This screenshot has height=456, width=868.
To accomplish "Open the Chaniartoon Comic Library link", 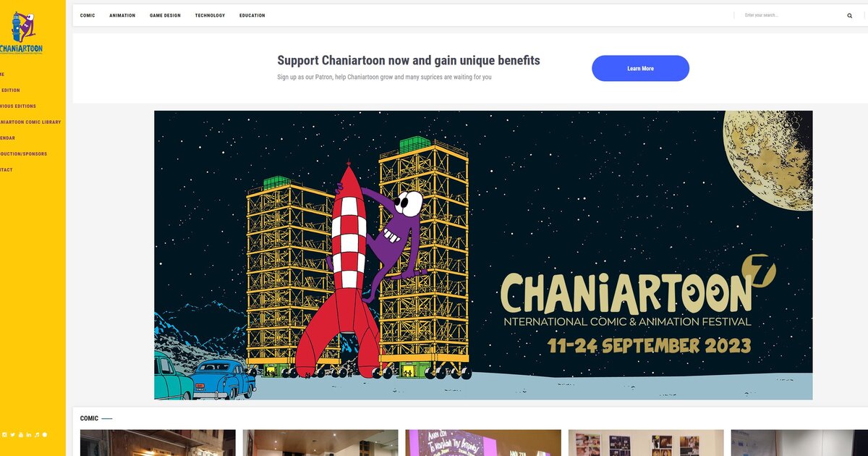I will (x=30, y=122).
